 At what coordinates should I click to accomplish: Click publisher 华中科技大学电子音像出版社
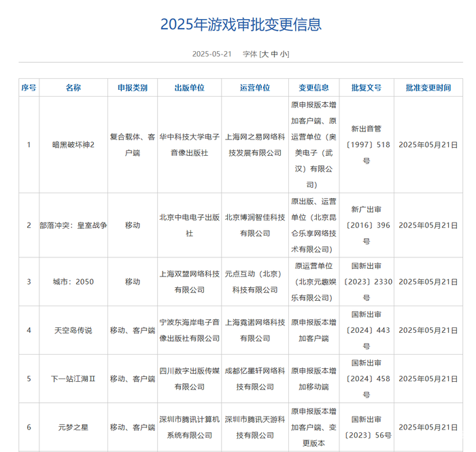click(190, 145)
